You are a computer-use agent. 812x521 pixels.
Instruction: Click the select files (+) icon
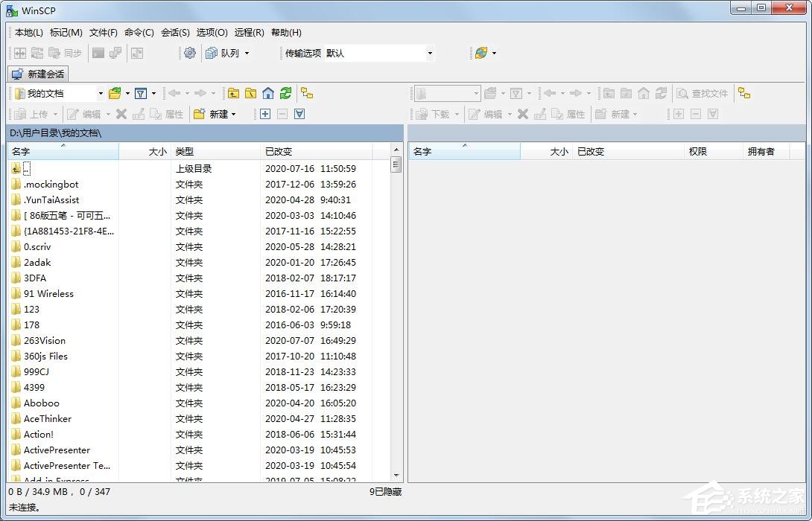point(265,114)
